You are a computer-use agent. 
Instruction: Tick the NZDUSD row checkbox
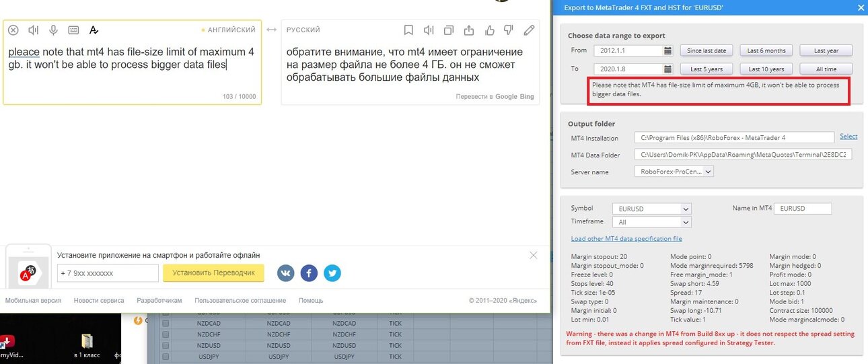[x=166, y=344]
